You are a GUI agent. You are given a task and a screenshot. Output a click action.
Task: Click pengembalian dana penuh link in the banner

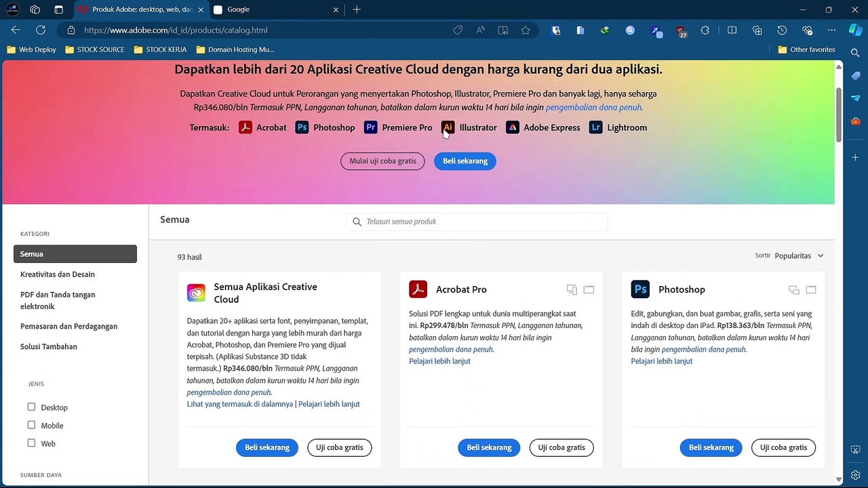[x=593, y=107]
